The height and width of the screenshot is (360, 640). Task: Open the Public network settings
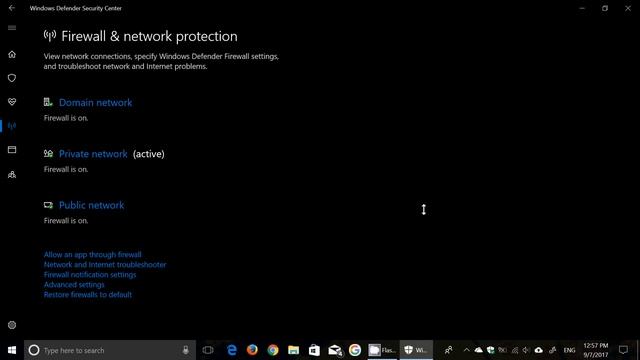pos(91,205)
